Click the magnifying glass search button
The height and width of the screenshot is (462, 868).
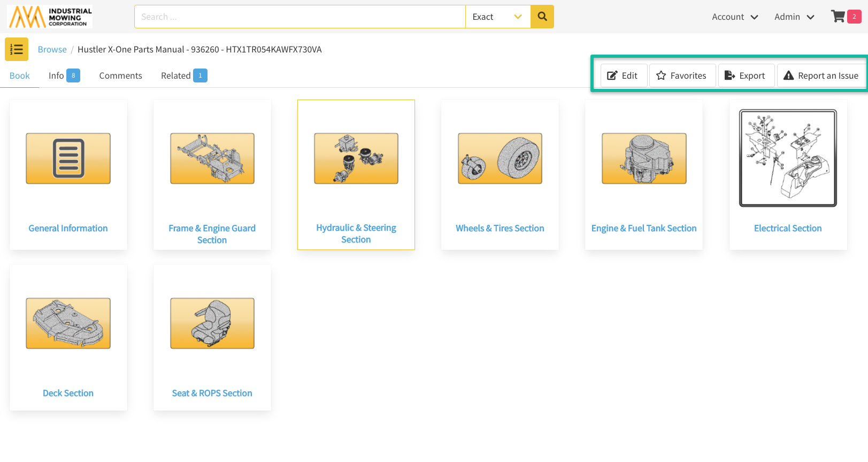[542, 17]
